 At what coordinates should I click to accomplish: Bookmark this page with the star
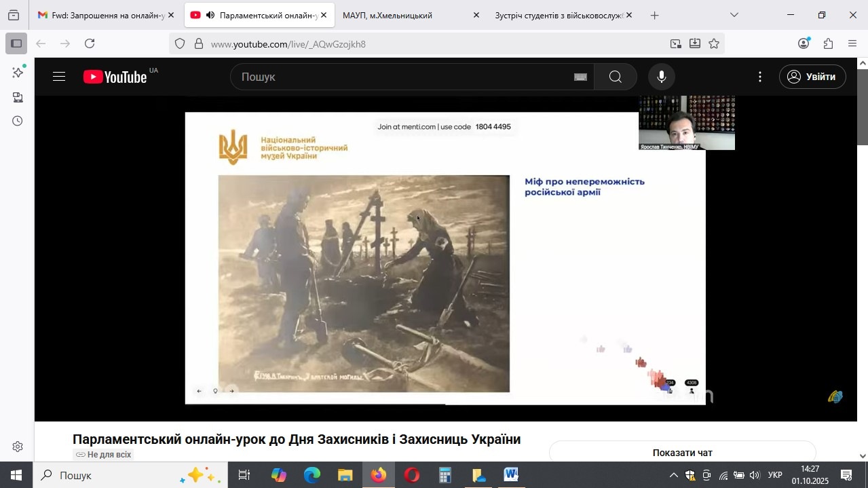[x=714, y=43]
